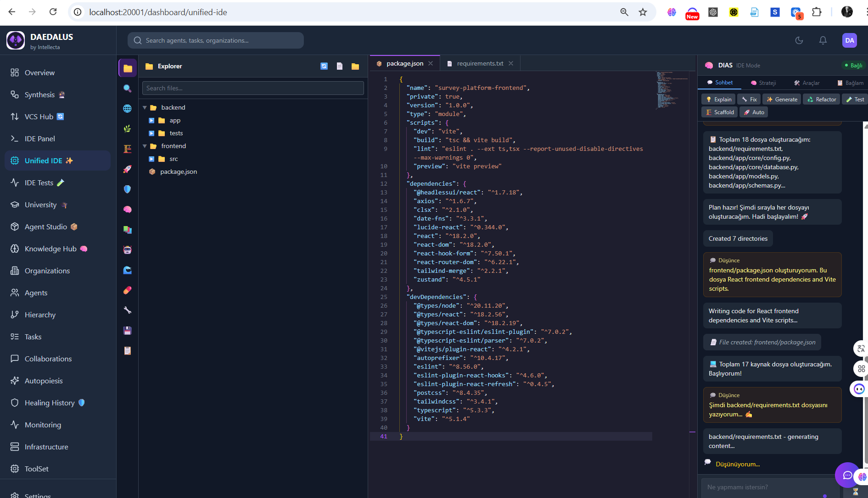Open the rocket icon in activity bar

point(128,169)
